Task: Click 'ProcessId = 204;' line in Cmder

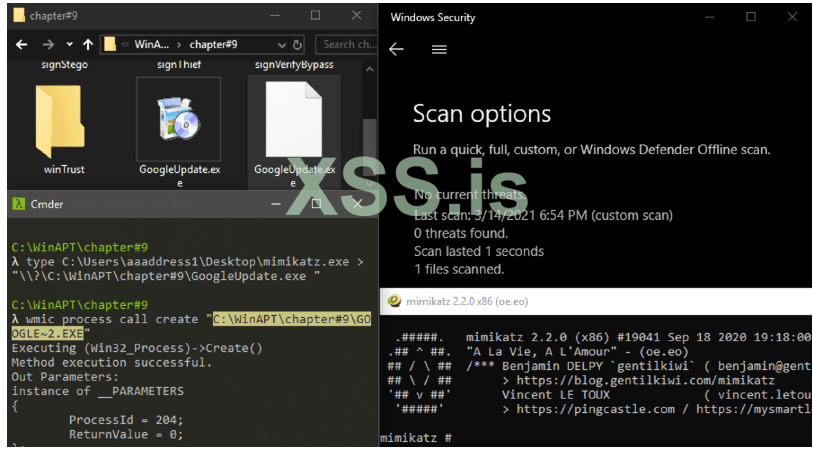Action: pyautogui.click(x=126, y=420)
